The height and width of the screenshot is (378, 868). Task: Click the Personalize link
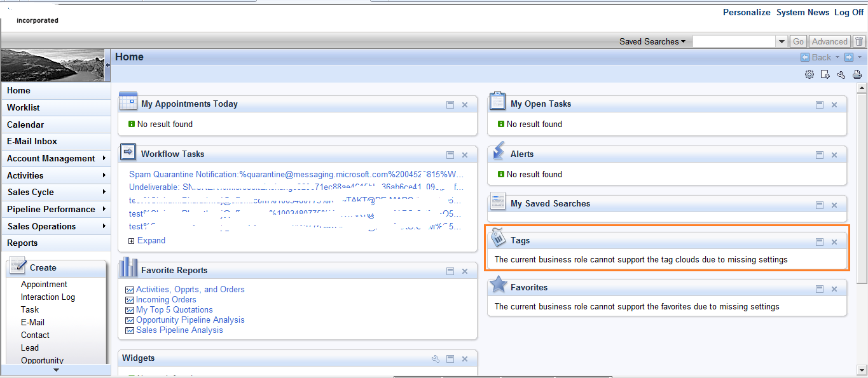click(x=747, y=13)
